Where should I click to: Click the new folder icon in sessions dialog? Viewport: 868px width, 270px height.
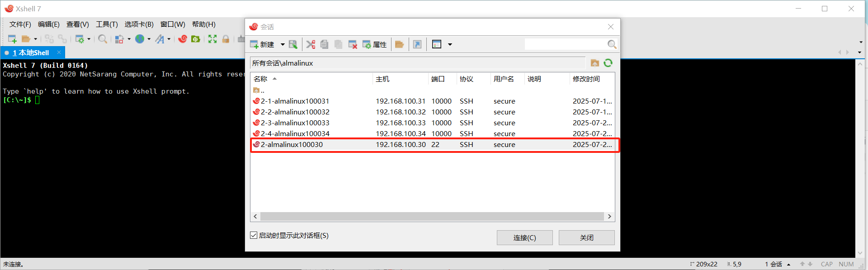399,44
